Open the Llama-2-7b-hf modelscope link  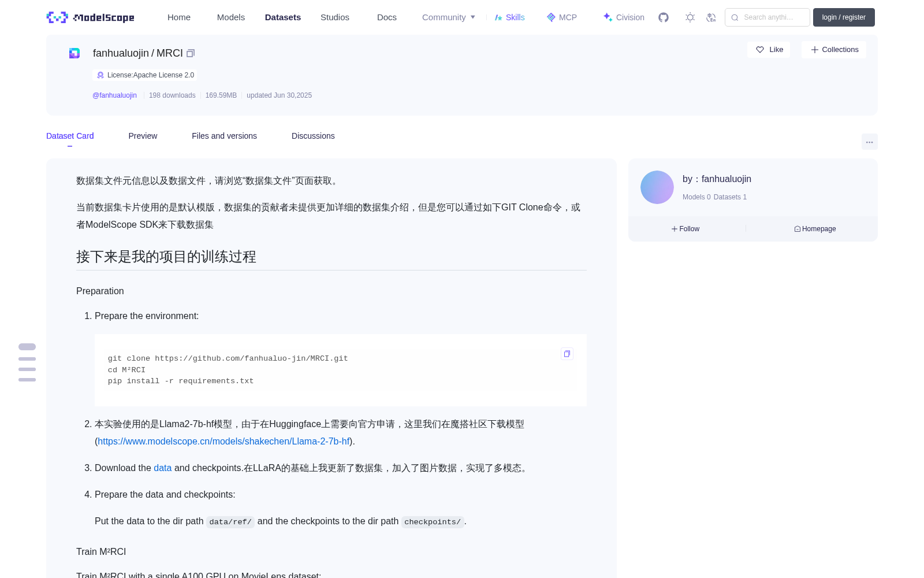[x=223, y=441]
